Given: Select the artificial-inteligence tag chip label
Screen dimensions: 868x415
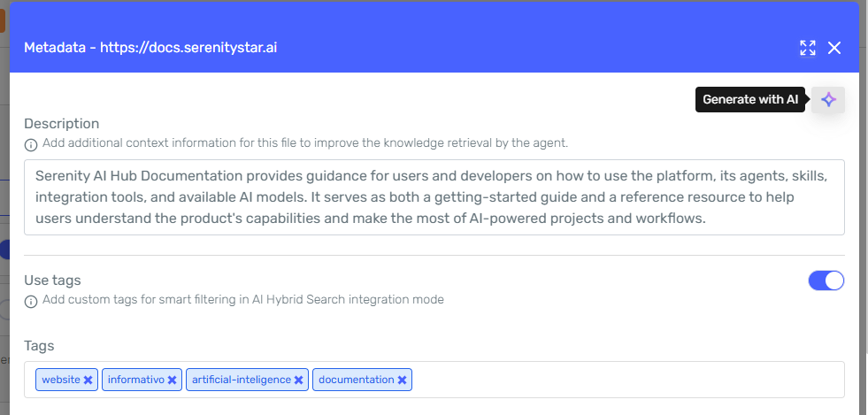Looking at the screenshot, I should coord(242,380).
